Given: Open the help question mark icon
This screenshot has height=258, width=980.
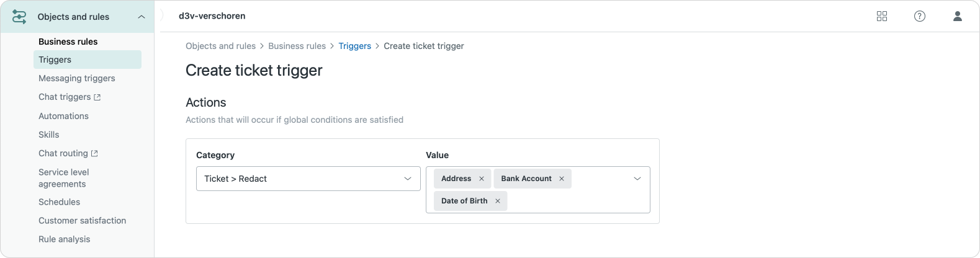Looking at the screenshot, I should (919, 16).
